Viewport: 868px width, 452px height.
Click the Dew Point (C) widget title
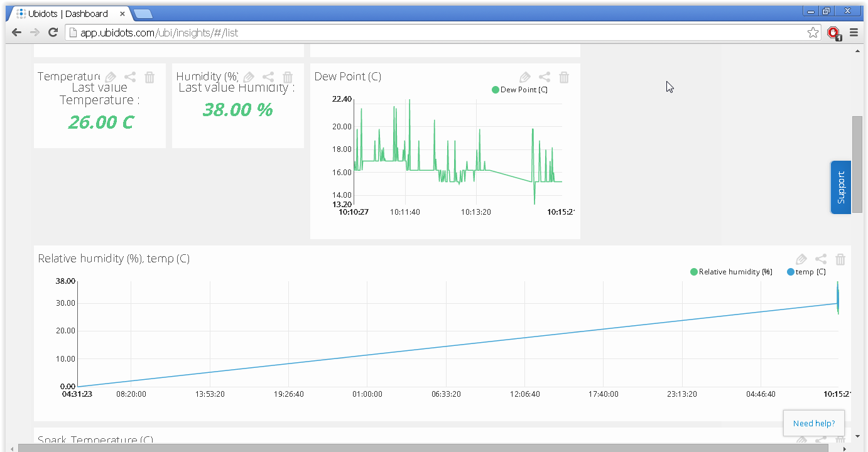tap(347, 77)
